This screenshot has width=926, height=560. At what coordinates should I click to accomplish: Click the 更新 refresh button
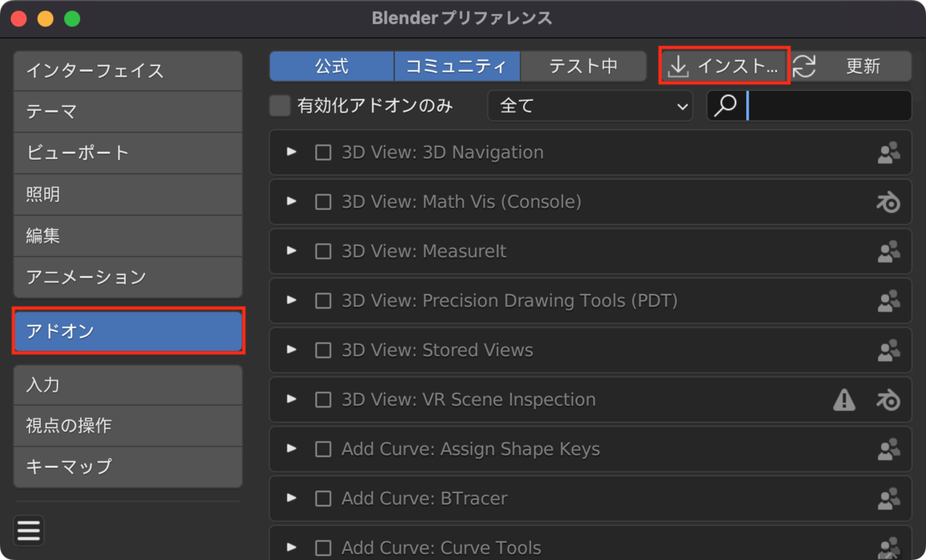click(x=851, y=66)
